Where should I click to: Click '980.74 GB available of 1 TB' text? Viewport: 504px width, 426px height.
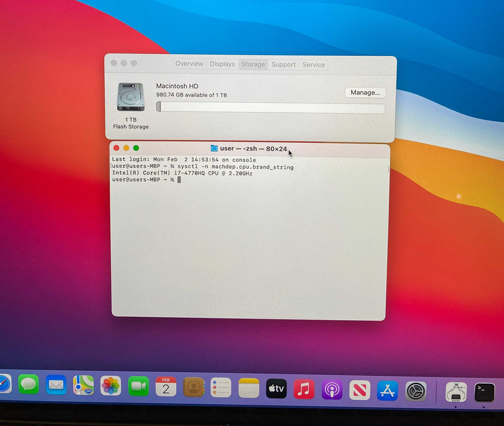(x=192, y=95)
